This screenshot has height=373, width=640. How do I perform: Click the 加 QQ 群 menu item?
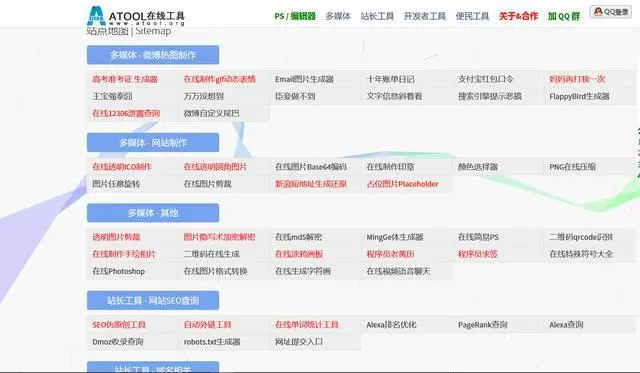tap(564, 16)
